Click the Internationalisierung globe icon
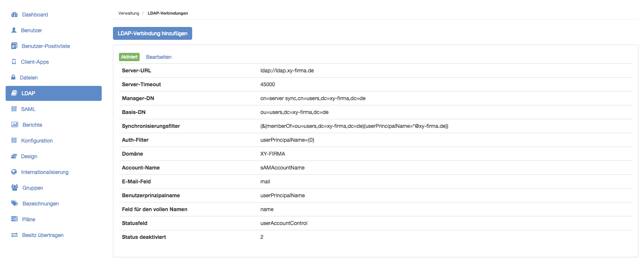 click(14, 172)
